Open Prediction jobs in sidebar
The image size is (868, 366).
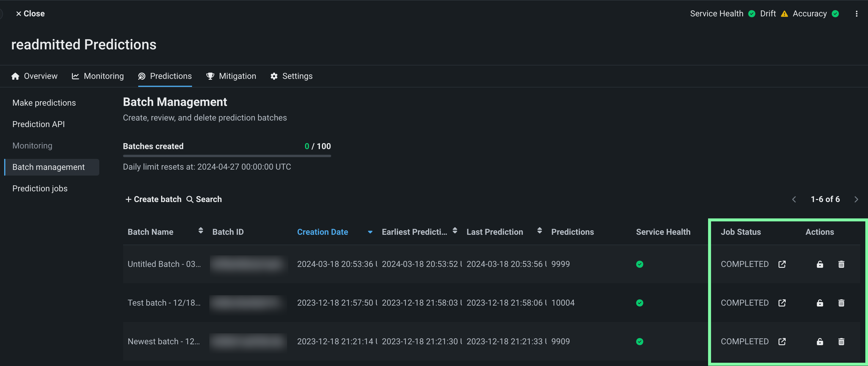[x=40, y=189]
